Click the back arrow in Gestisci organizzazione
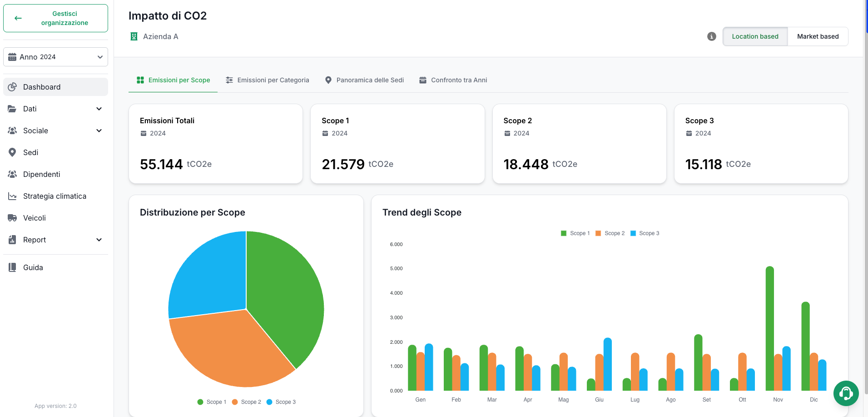868x417 pixels. (18, 18)
